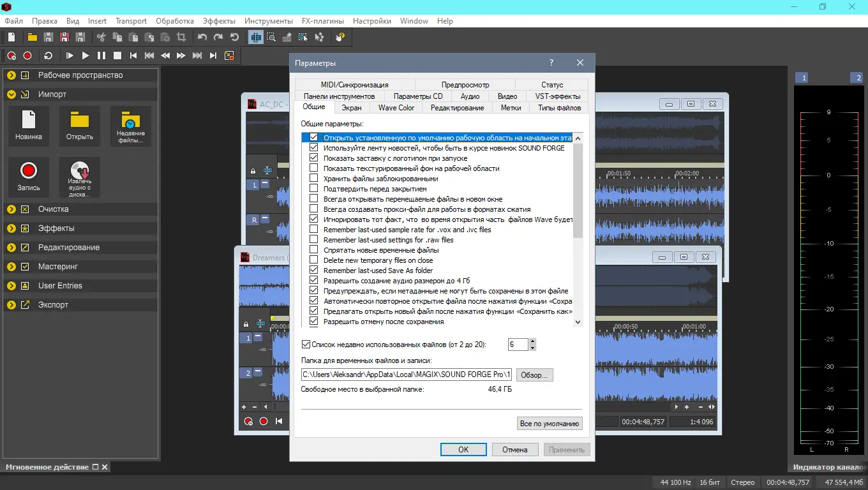The width and height of the screenshot is (868, 490).
Task: Click the yellow Open folder toolbar icon
Action: coord(32,38)
